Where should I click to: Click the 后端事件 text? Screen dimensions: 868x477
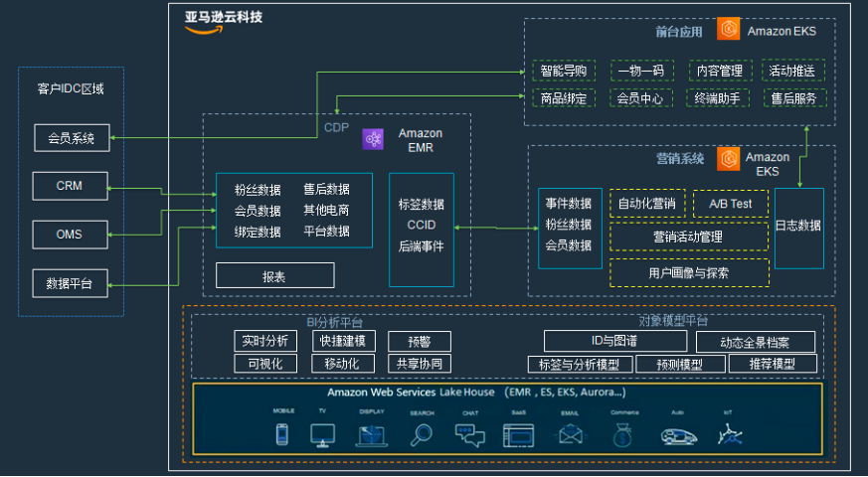(x=422, y=246)
